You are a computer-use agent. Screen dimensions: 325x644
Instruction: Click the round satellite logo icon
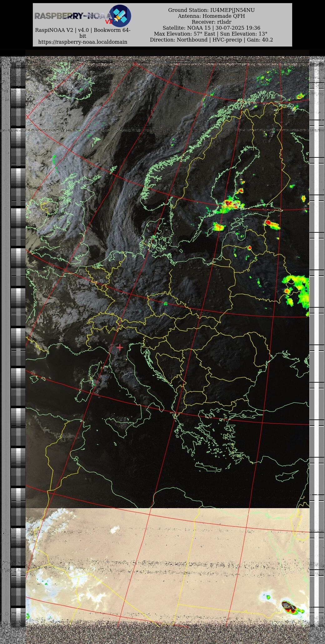pos(120,16)
